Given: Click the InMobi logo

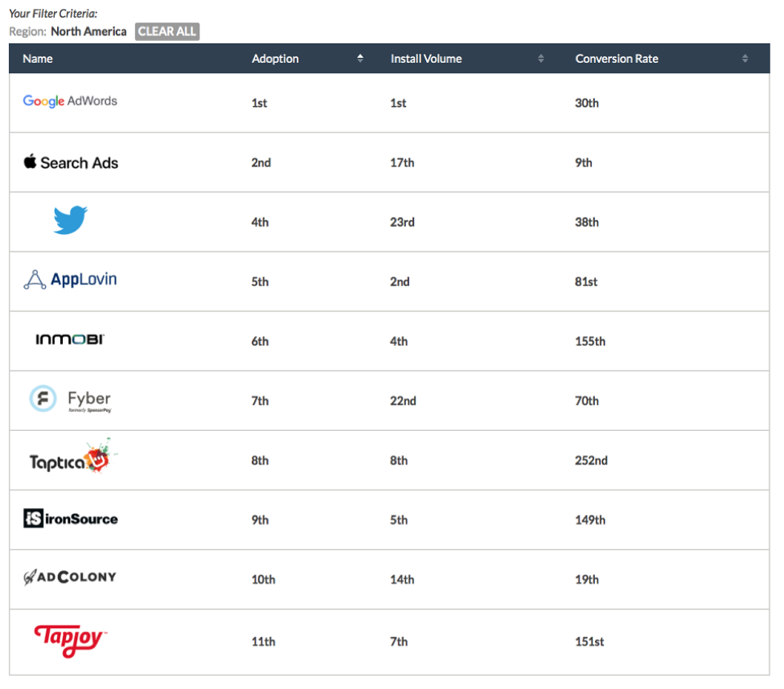Looking at the screenshot, I should coord(70,340).
